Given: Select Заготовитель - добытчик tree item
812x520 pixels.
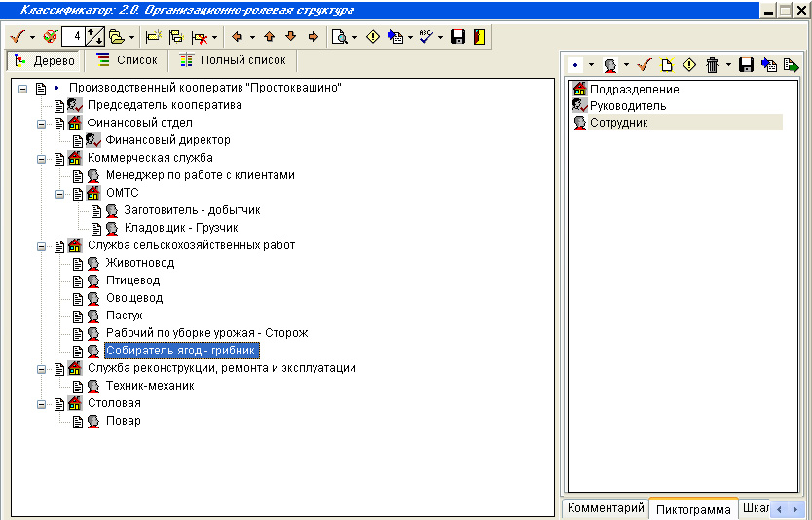Looking at the screenshot, I should pos(192,210).
